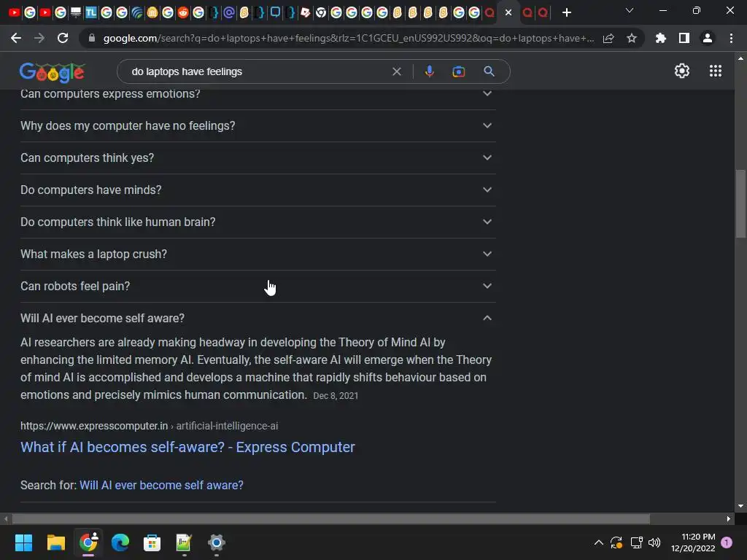747x560 pixels.
Task: Switch to the Chrome-icon tab
Action: coord(321,13)
